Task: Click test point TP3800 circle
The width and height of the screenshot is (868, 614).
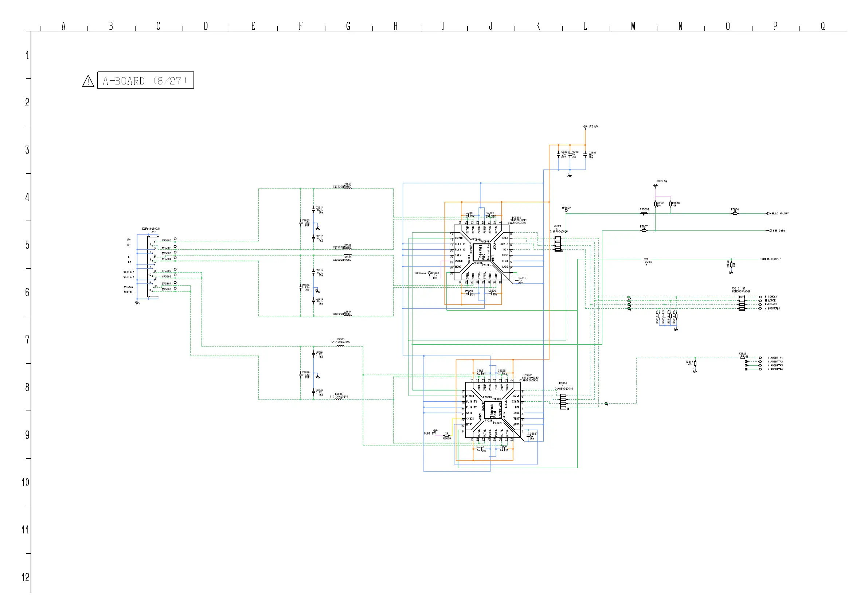Action: pyautogui.click(x=566, y=211)
